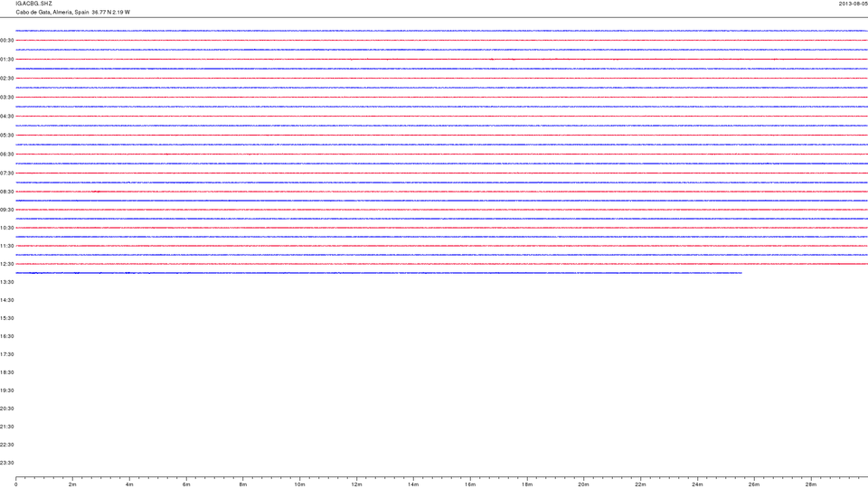
Task: Click the 10m axis tick label
Action: tap(299, 484)
